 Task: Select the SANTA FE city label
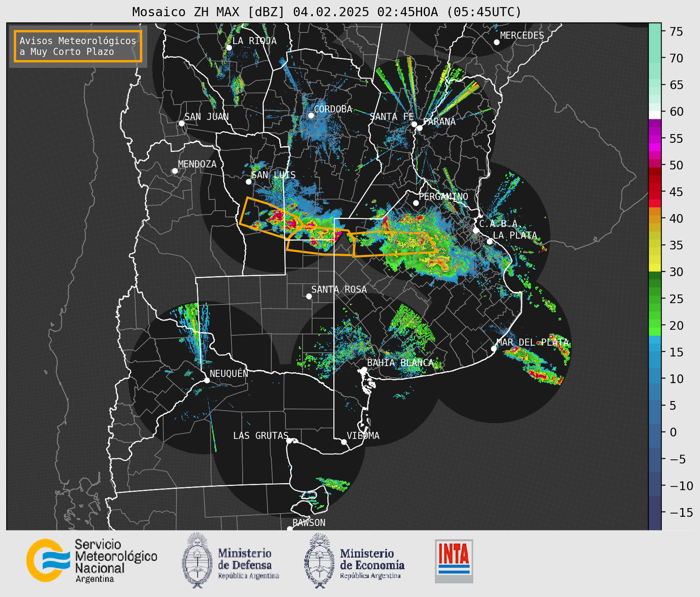[392, 117]
